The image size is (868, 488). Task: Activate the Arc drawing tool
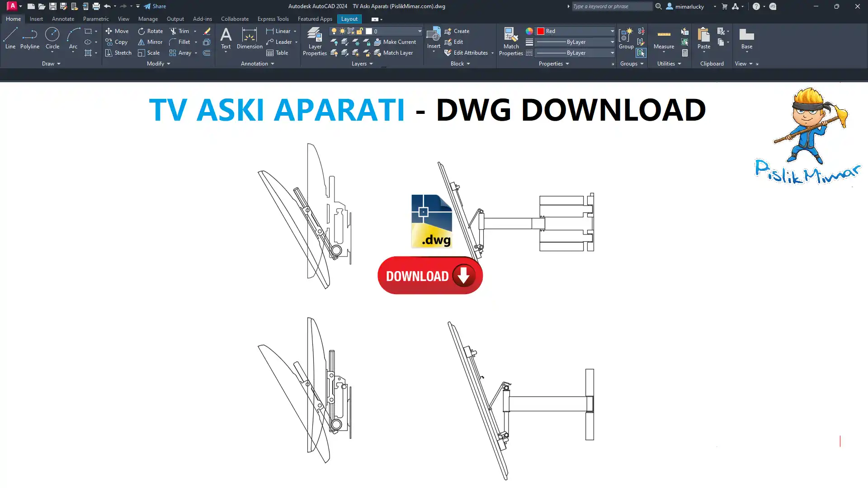point(73,38)
